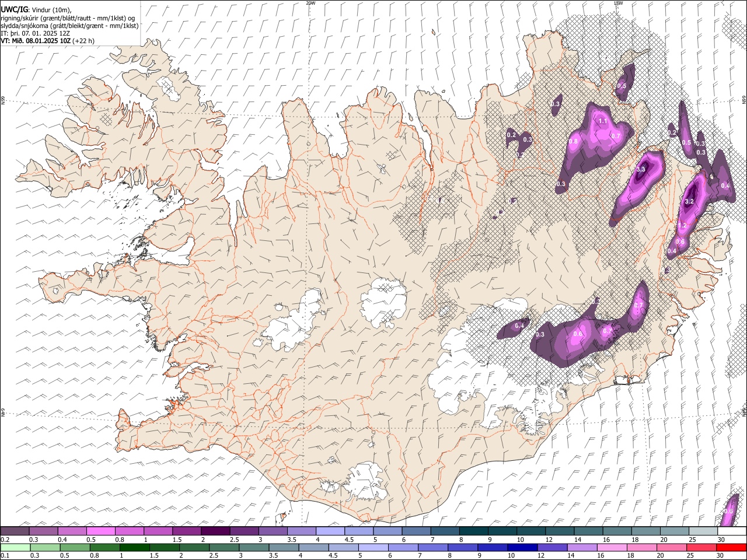Viewport: 747px width, 560px height.
Task: Select the light green 0.3 rain legend swatch
Action: [45, 547]
